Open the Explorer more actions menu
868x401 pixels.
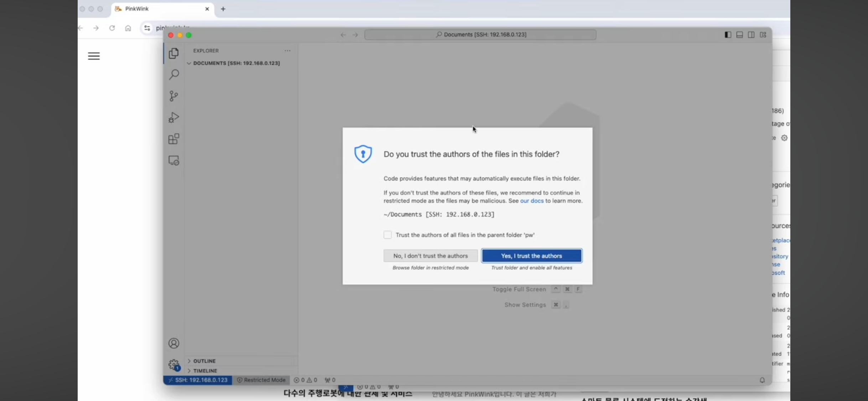(287, 51)
